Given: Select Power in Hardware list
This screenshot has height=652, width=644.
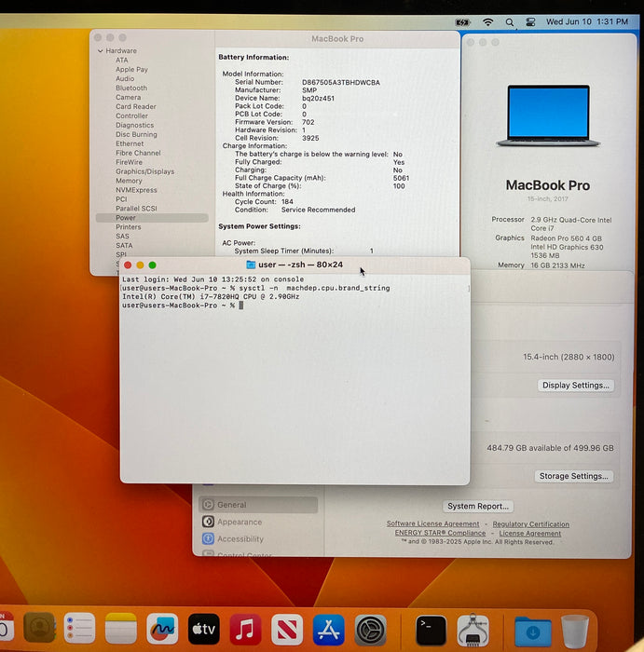Looking at the screenshot, I should point(152,218).
